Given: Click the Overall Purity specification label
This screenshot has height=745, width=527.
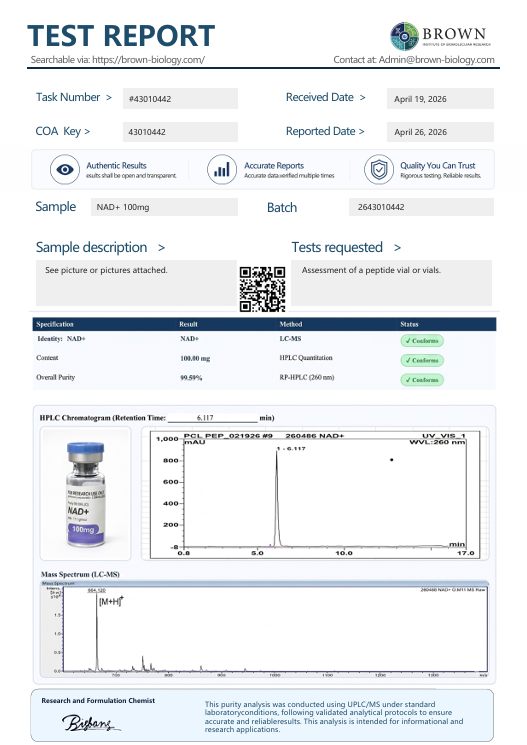Looking at the screenshot, I should click(x=56, y=377).
